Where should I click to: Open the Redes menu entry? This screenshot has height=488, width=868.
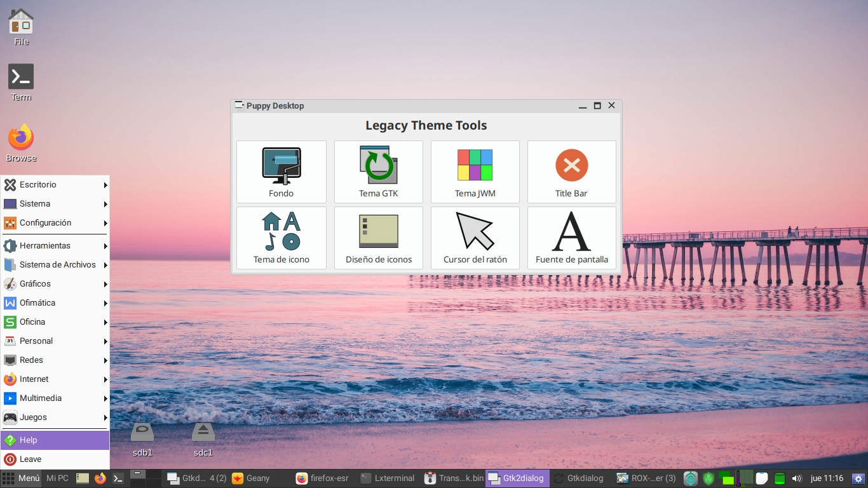pyautogui.click(x=55, y=360)
